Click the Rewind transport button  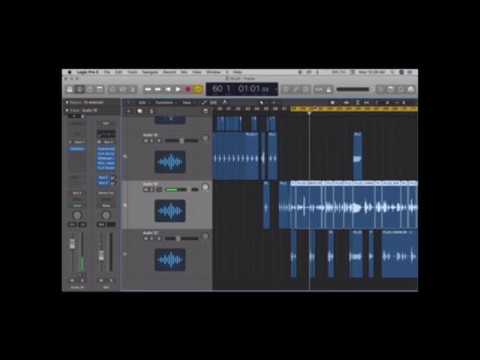148,89
